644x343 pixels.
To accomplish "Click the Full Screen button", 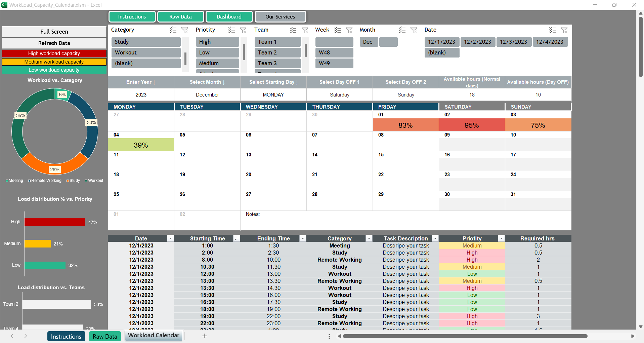I will tap(54, 32).
